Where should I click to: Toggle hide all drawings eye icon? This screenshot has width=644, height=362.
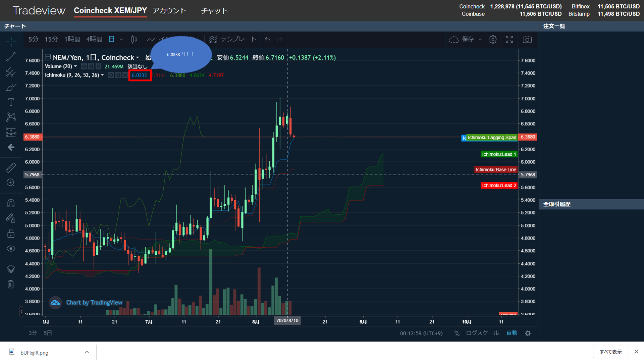tap(11, 249)
